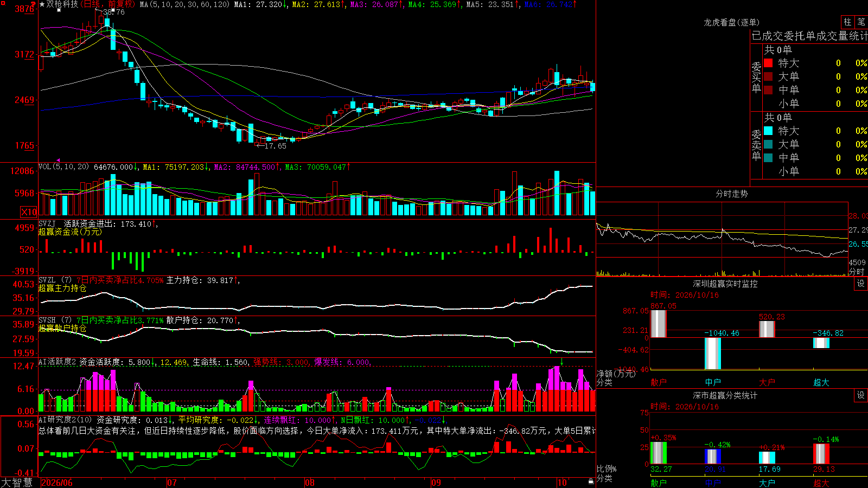Click the 38.76 high price annotation
Image resolution: width=868 pixels, height=488 pixels.
[x=113, y=12]
